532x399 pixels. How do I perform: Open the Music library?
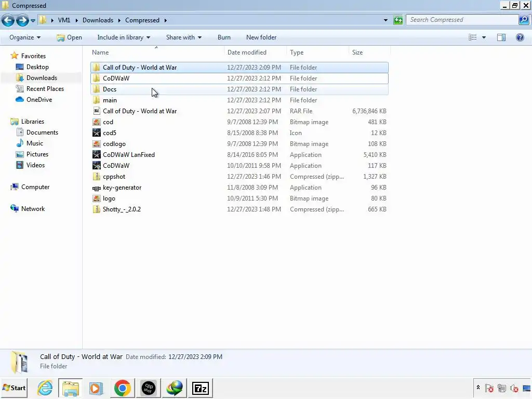pyautogui.click(x=35, y=143)
